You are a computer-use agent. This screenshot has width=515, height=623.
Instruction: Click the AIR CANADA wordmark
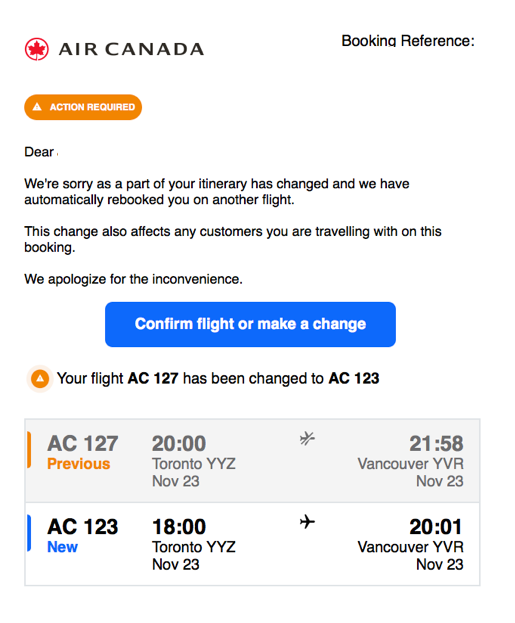tap(131, 49)
